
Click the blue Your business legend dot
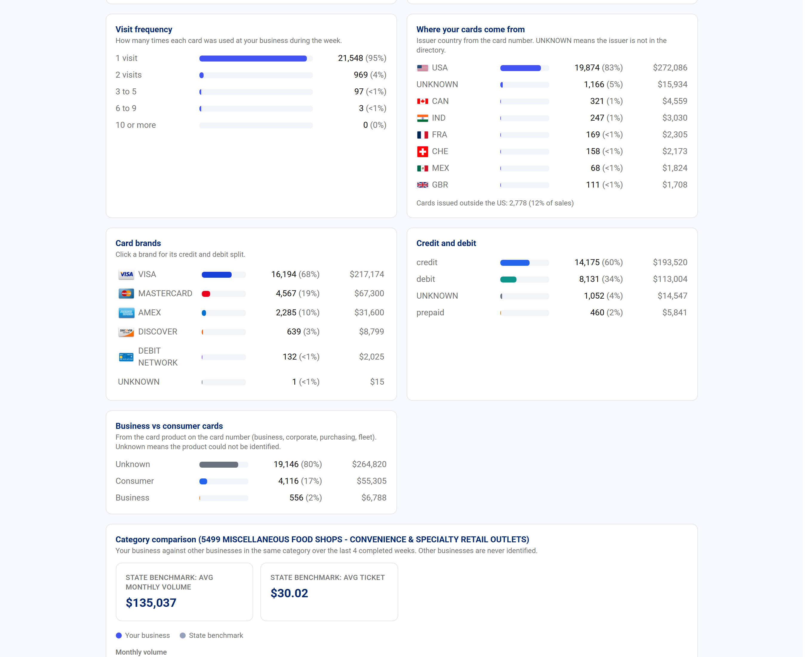click(x=119, y=635)
